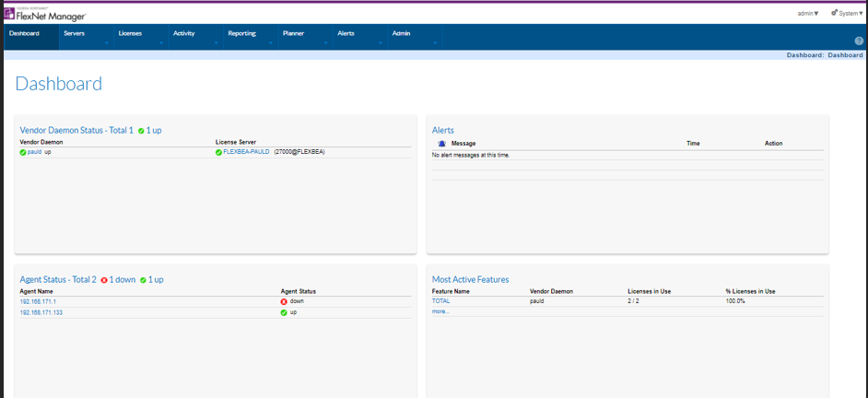Open the Planner menu
The image size is (868, 398).
(x=293, y=34)
